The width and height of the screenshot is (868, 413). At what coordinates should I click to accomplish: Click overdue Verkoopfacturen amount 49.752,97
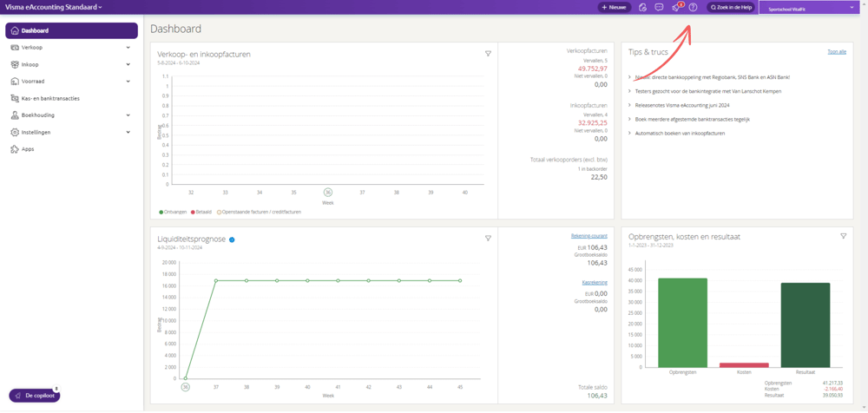[592, 69]
